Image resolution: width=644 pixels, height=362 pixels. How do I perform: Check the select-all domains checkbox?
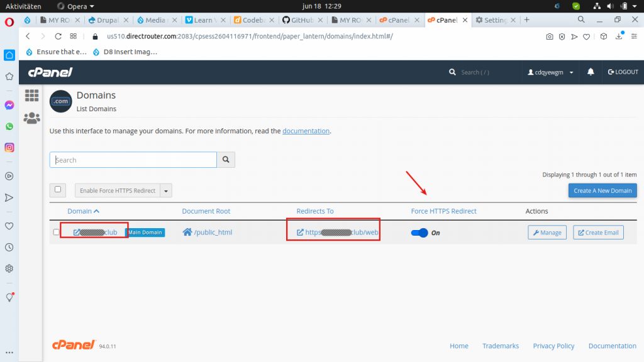(x=58, y=189)
